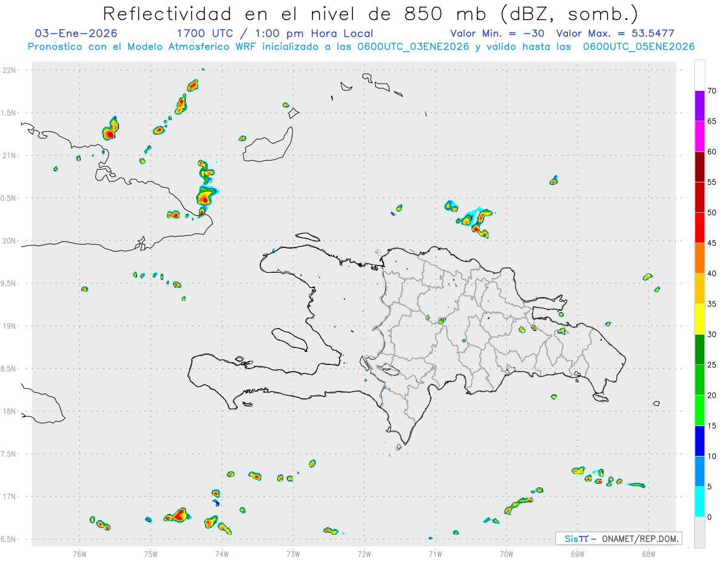Click the '20N' latitude axis label

[10, 241]
